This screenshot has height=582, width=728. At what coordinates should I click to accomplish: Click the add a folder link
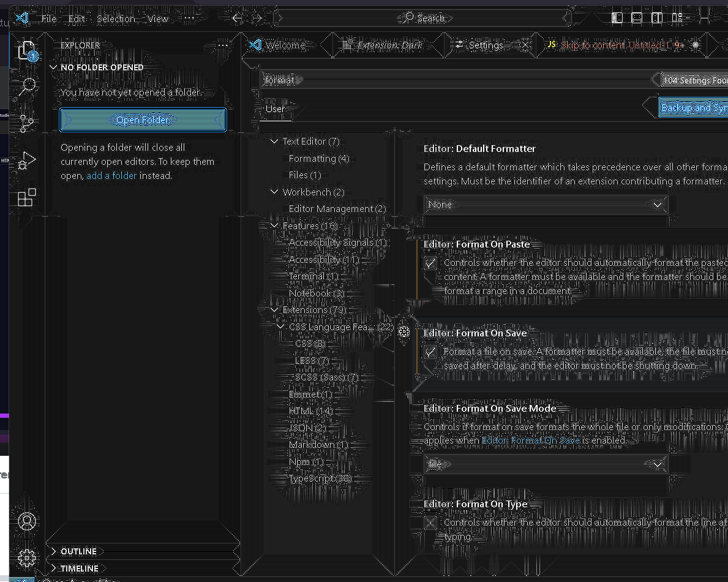(111, 176)
